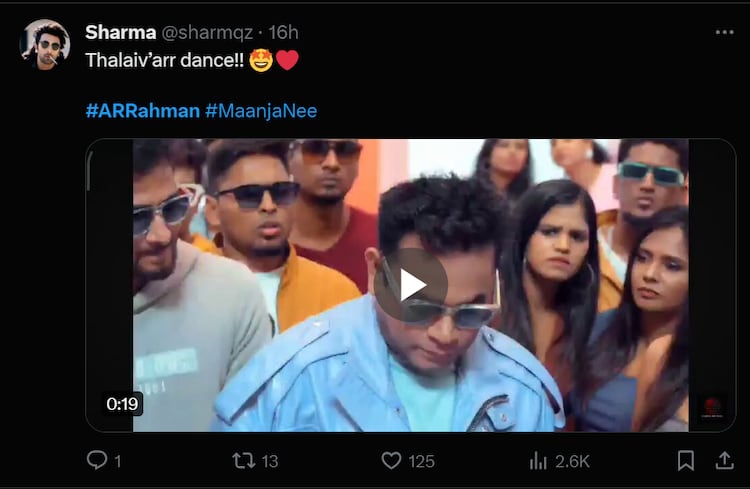Like the post with the heart icon
Viewport: 750px width, 489px height.
[391, 460]
